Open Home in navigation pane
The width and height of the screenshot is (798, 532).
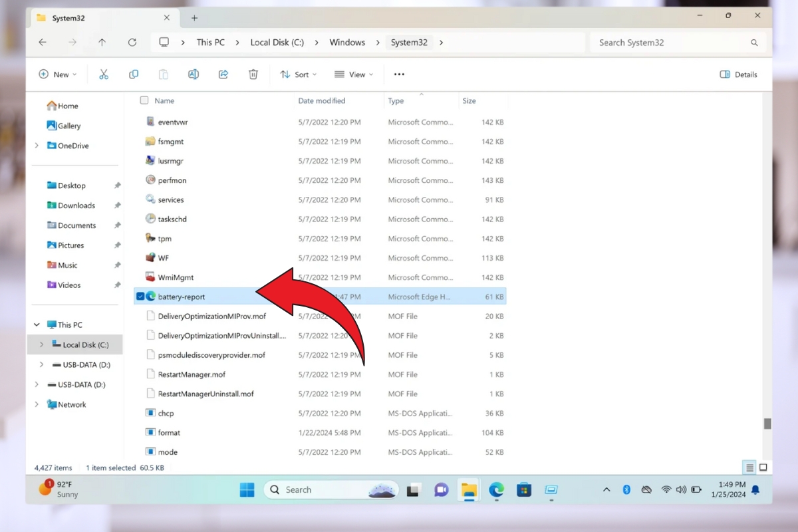coord(63,106)
